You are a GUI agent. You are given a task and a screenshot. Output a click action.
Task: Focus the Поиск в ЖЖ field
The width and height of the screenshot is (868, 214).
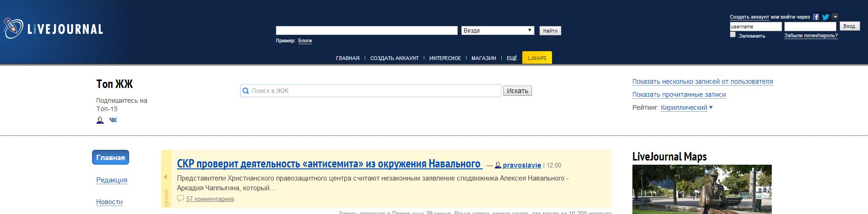click(371, 91)
